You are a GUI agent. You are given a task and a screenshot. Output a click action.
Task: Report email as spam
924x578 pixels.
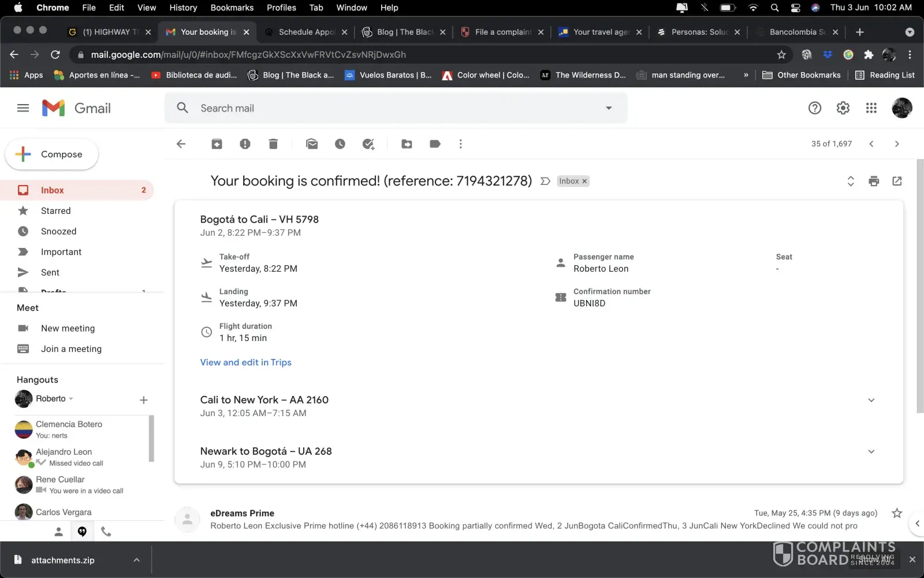(245, 144)
